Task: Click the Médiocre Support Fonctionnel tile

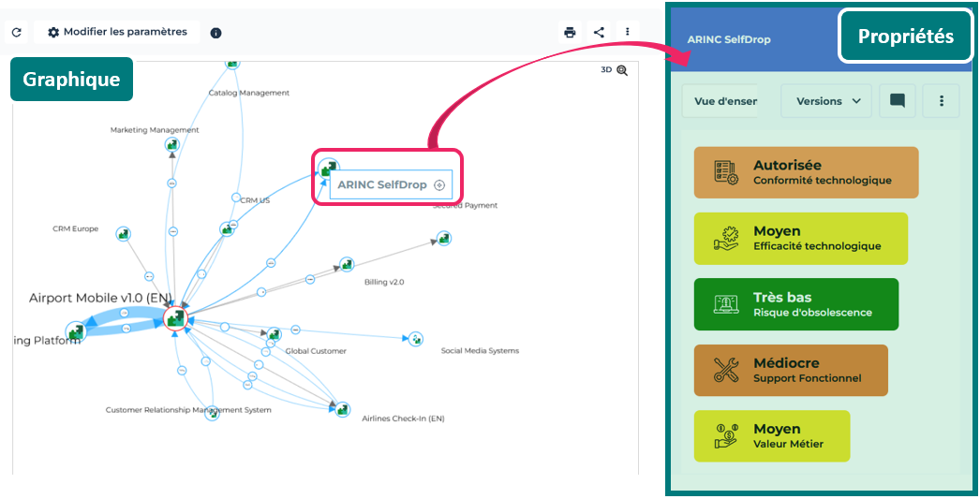Action: [791, 370]
